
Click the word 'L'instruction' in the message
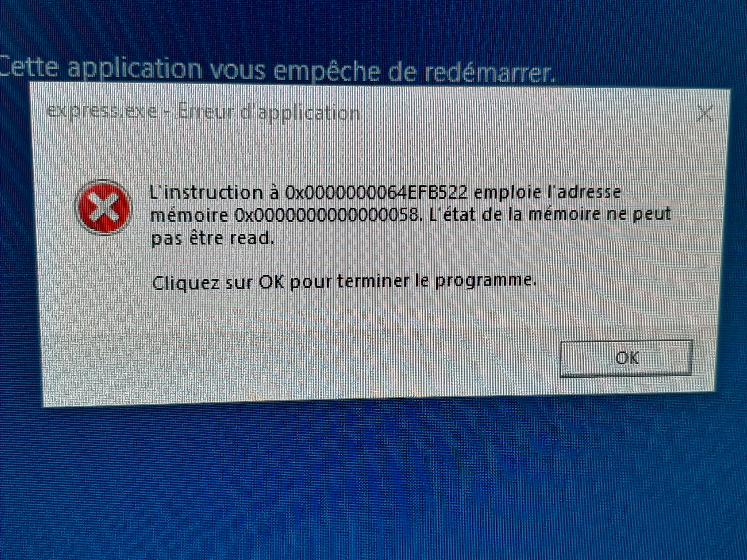206,193
